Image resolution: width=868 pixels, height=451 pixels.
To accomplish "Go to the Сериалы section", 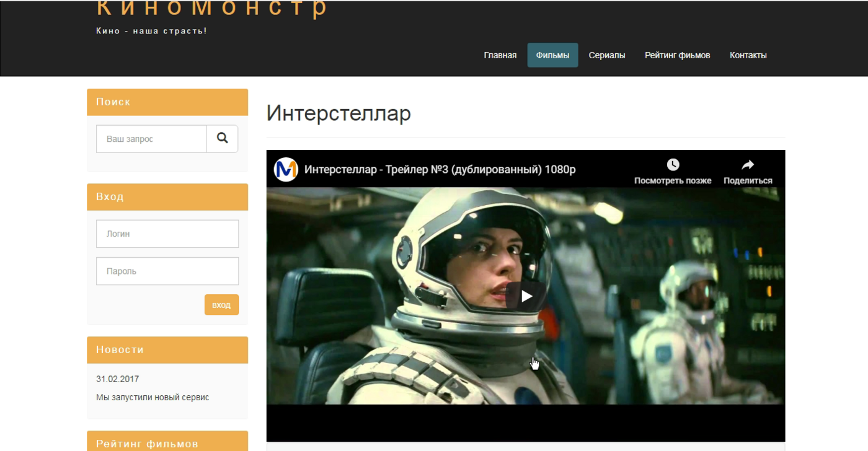I will click(606, 55).
